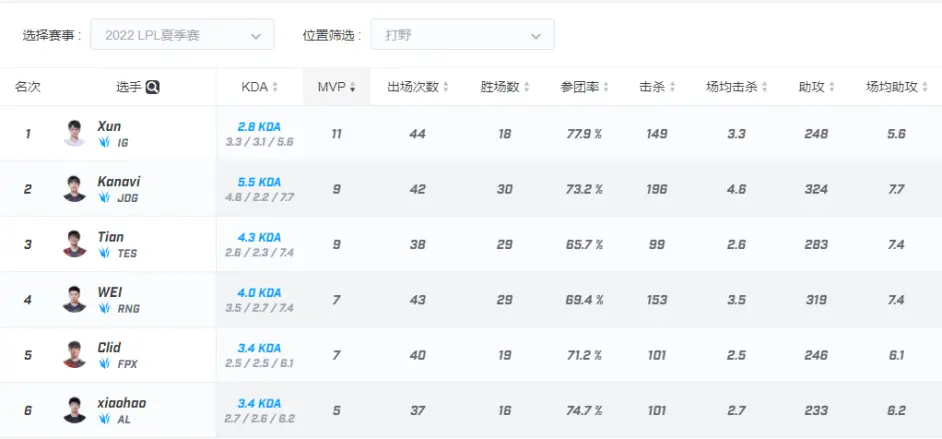Image resolution: width=942 pixels, height=439 pixels.
Task: Click Tian's player avatar
Action: click(74, 244)
